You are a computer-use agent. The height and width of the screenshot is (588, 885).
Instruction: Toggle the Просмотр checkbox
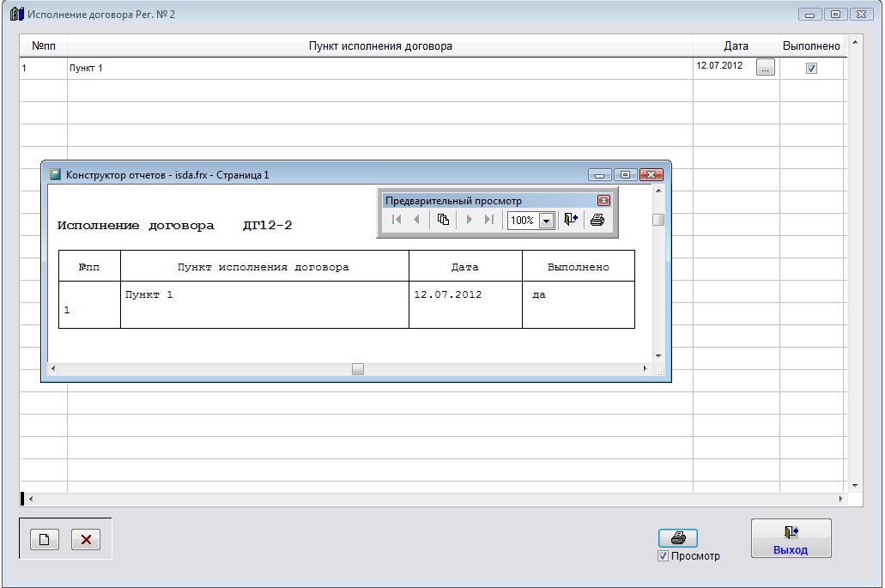[664, 556]
